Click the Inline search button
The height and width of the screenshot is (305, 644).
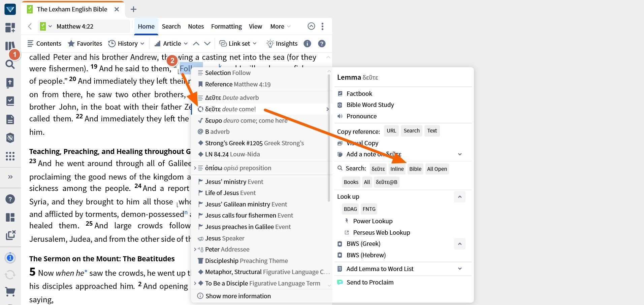point(397,169)
